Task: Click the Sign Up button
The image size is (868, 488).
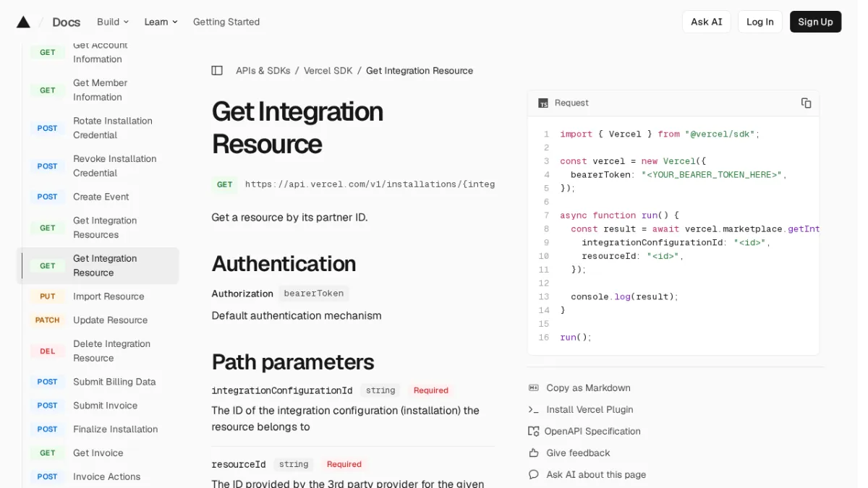Action: coord(815,22)
